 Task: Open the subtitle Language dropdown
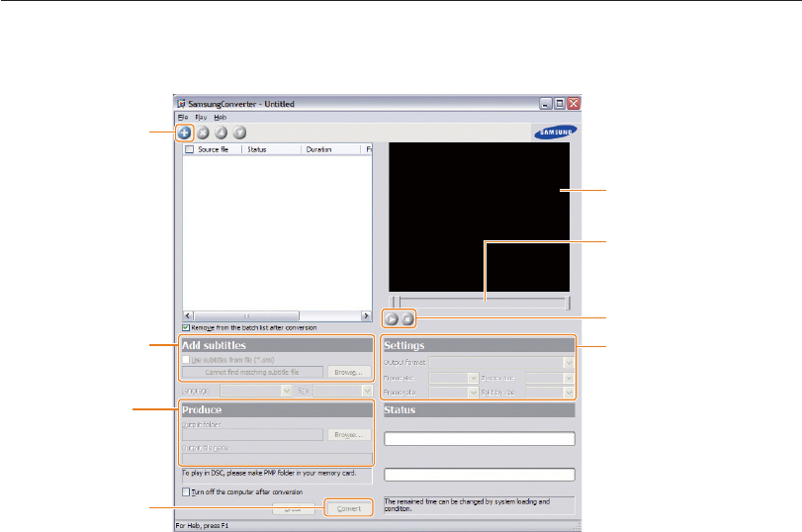(x=287, y=391)
